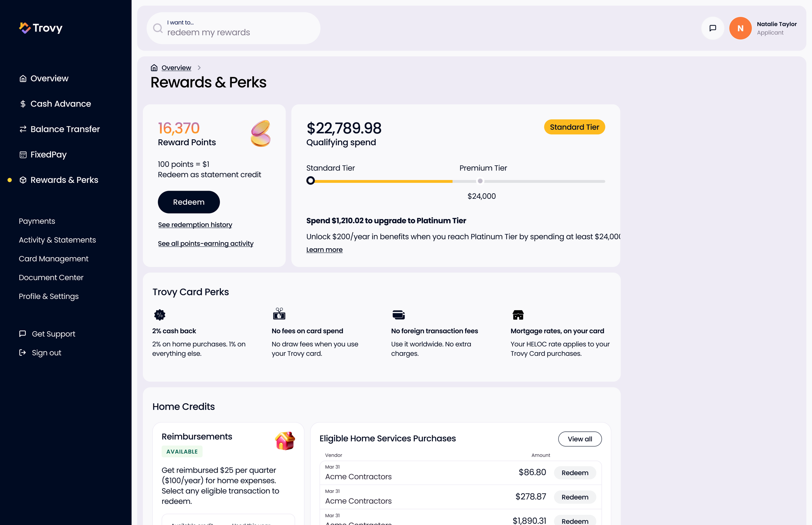The width and height of the screenshot is (812, 525).
Task: Redeem the $278.87 Acme Contractors purchase
Action: (575, 497)
